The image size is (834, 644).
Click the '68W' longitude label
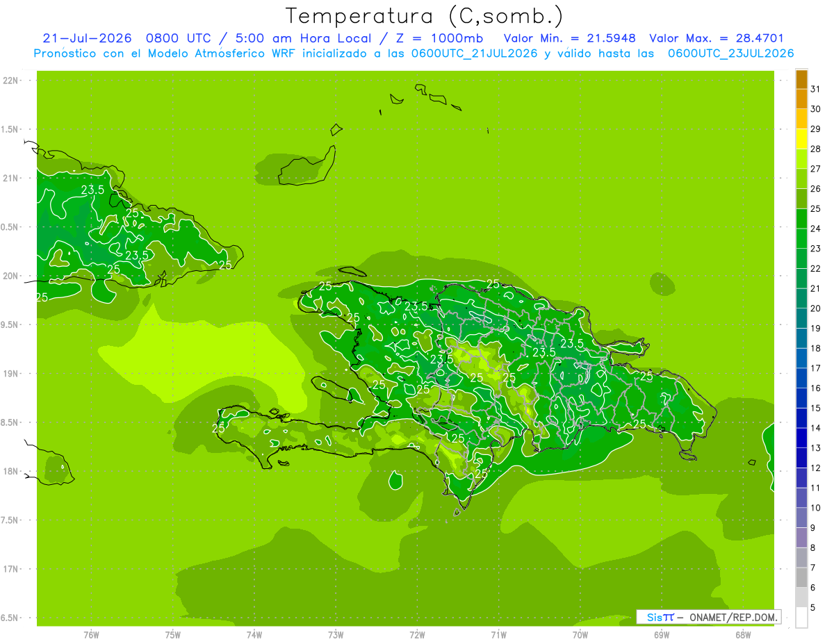[743, 635]
